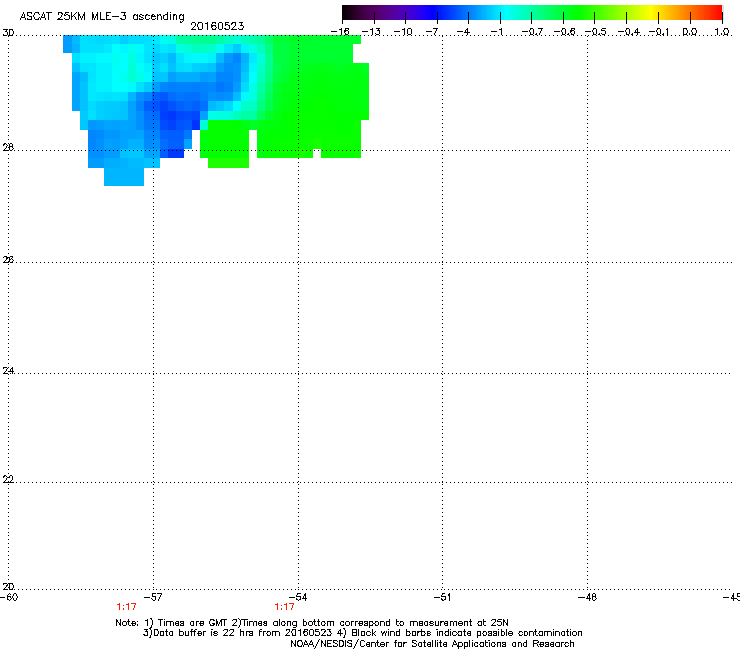Click the green data swath area on the map

point(311,94)
